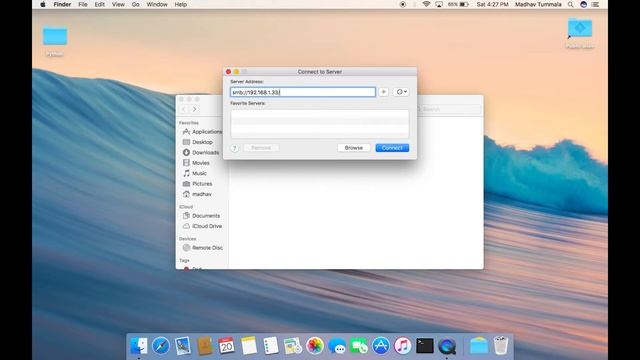Select Remote Disc under Devices
Viewport: 640px width, 360px height.
point(202,248)
